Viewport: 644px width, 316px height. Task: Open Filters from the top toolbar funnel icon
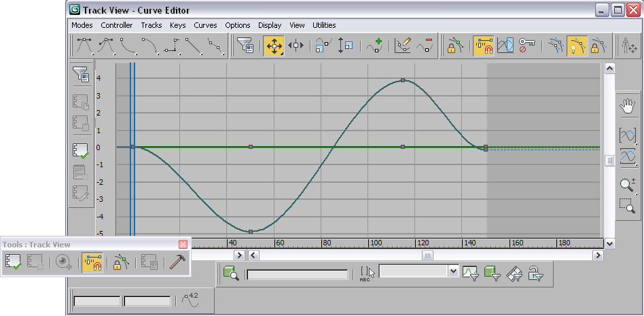(x=246, y=46)
